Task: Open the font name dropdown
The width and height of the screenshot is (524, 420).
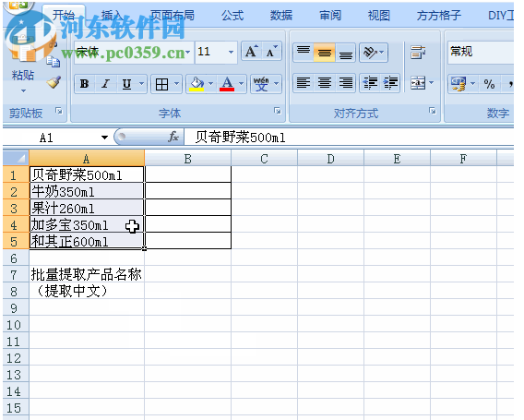Action: [x=188, y=53]
